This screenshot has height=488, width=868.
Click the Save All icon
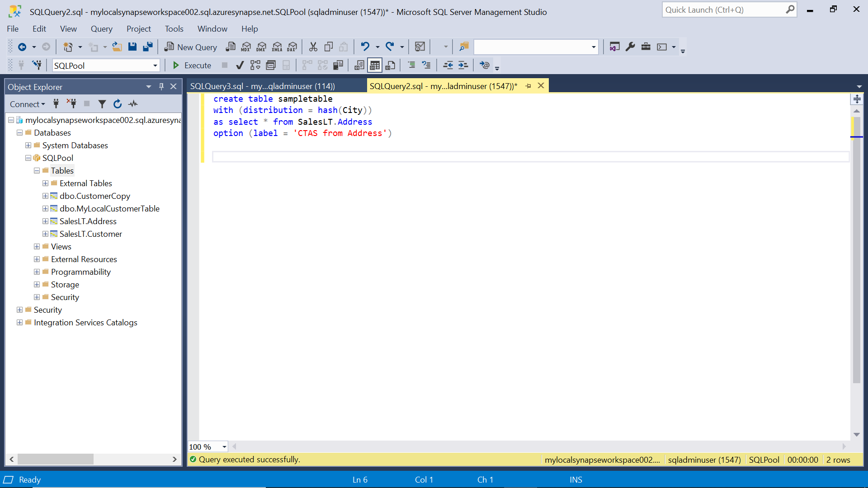pyautogui.click(x=148, y=47)
